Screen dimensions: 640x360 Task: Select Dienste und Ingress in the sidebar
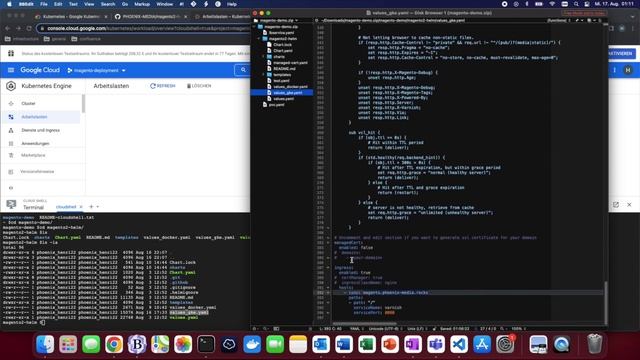pos(41,130)
